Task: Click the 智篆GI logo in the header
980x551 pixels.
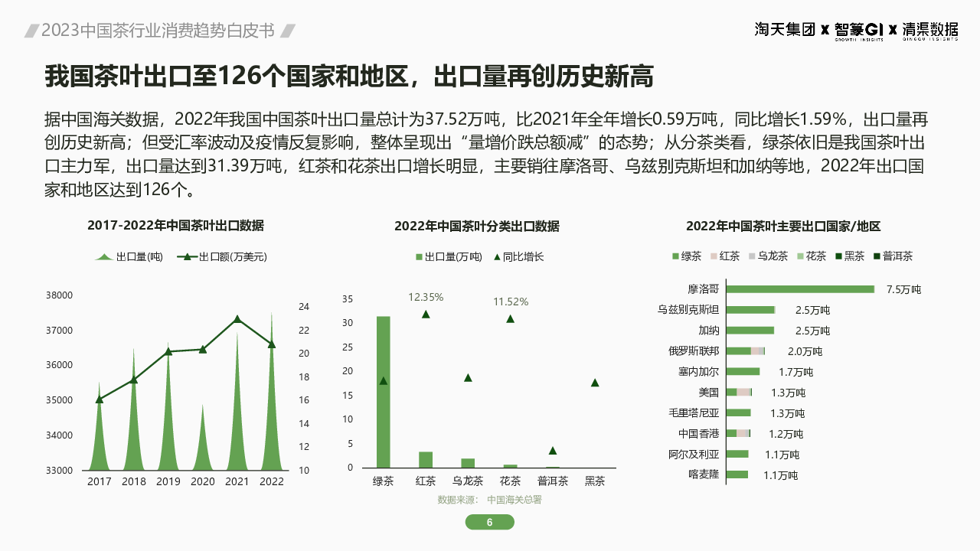Action: 859,30
